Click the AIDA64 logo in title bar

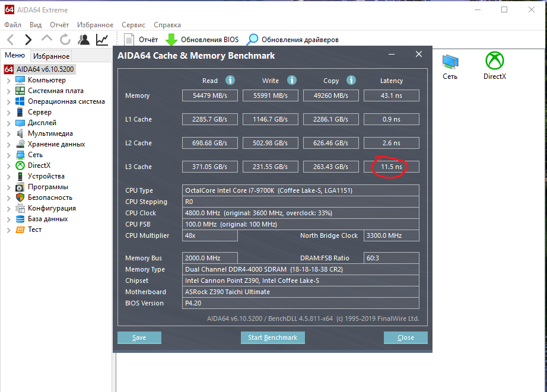tap(9, 9)
